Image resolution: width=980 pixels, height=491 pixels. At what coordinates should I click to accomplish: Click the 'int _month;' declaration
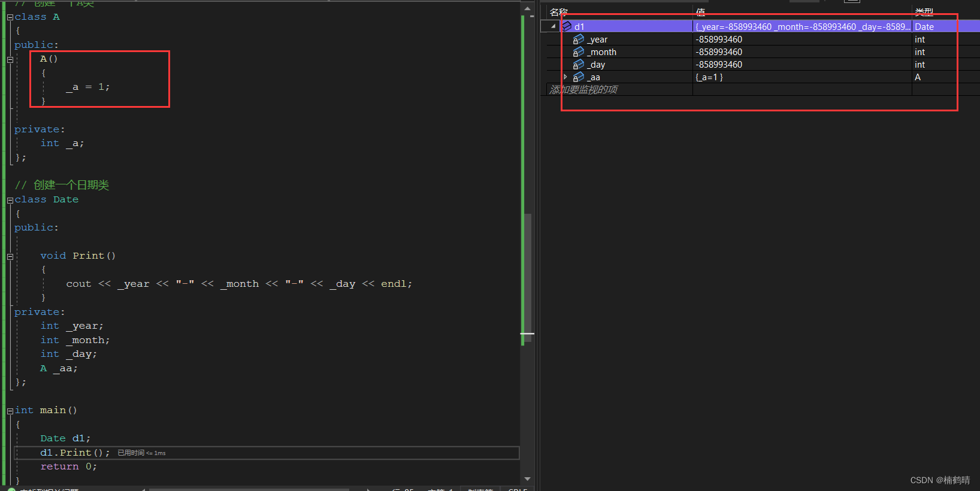75,340
